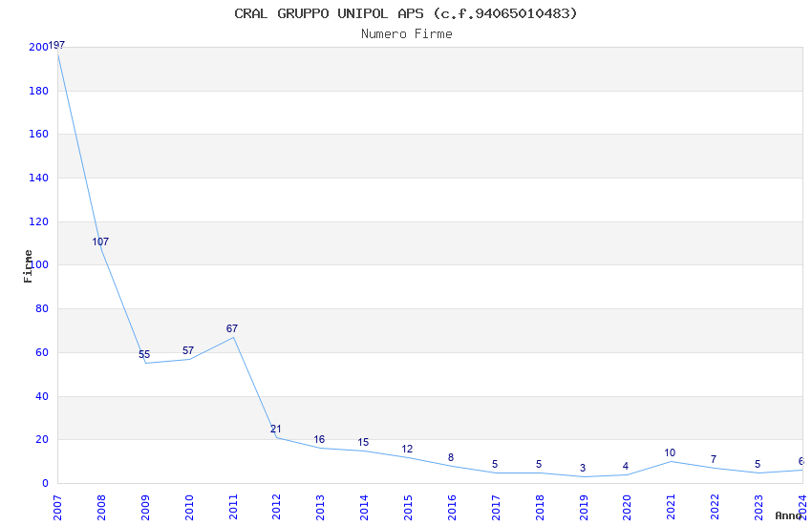Click the x-axis year label 2021
Screen dimensions: 812x525
coord(672,508)
